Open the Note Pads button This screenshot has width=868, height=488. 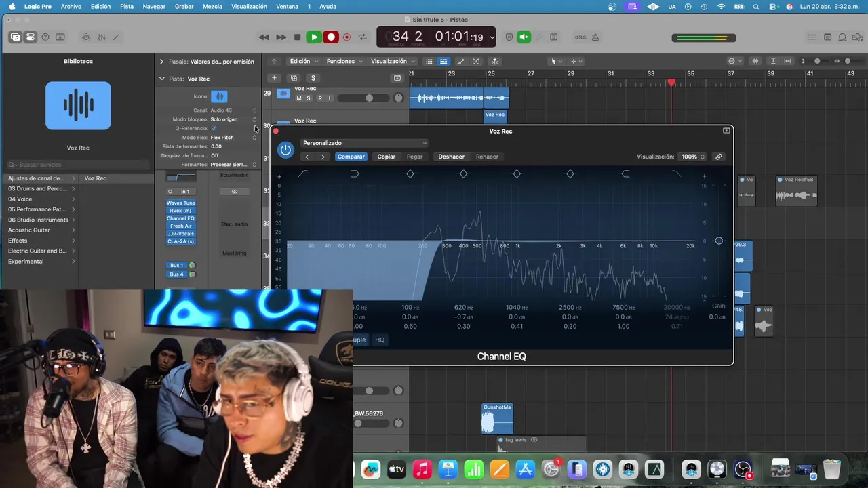pos(827,37)
